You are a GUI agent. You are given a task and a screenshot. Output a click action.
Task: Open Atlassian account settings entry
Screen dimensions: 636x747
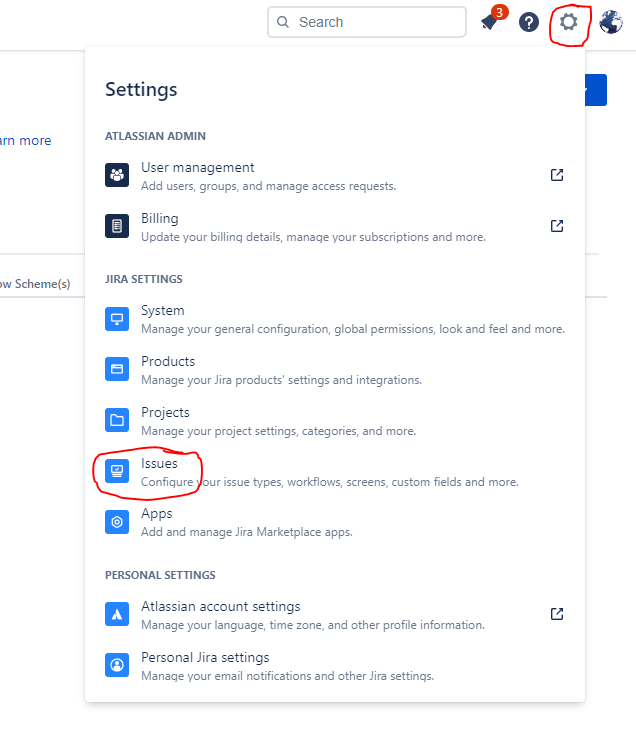pos(334,615)
